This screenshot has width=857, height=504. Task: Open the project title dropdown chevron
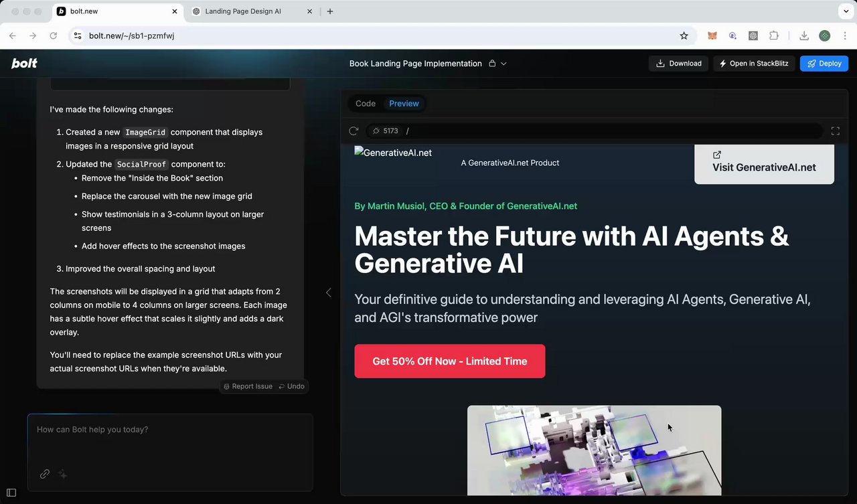(503, 64)
